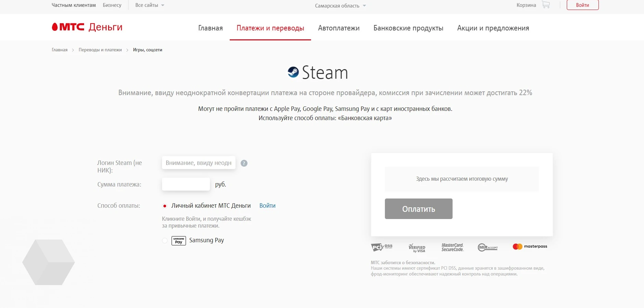
Task: Click the МТС заботится о безопасности text
Action: coord(403,263)
